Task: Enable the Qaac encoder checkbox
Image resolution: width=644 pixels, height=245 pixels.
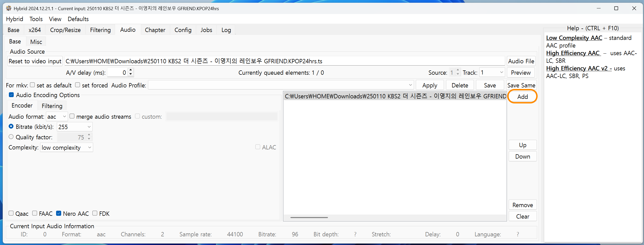Action: 11,213
